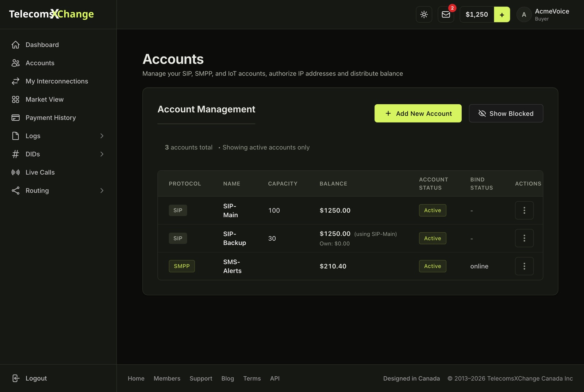
Task: Open Market View in sidebar
Action: point(58,100)
